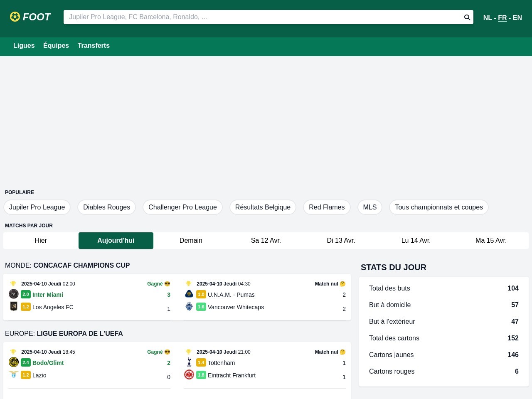Click the Lazio team name
The image size is (532, 399).
pyautogui.click(x=39, y=375)
